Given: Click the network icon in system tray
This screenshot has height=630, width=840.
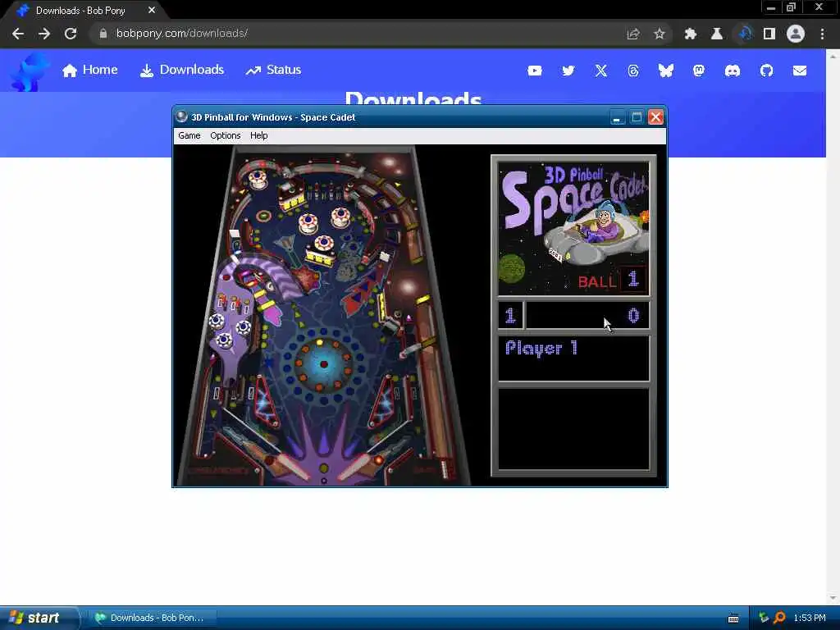Looking at the screenshot, I should 764,618.
